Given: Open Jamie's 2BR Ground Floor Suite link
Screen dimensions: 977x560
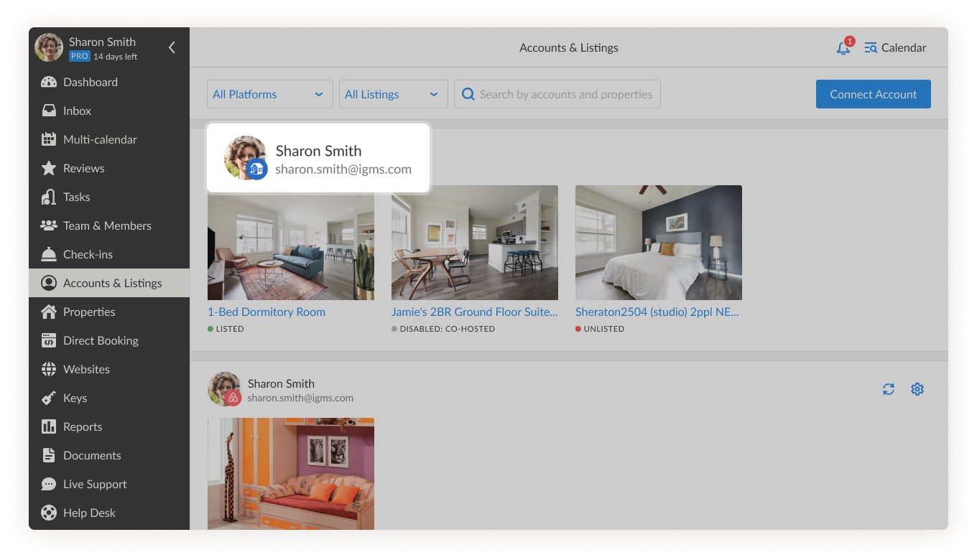Looking at the screenshot, I should (x=475, y=312).
